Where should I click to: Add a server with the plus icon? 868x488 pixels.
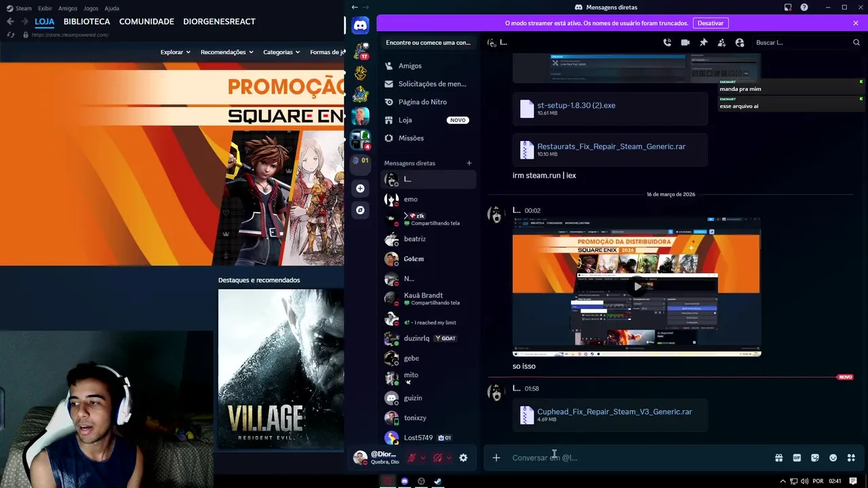[x=360, y=188]
